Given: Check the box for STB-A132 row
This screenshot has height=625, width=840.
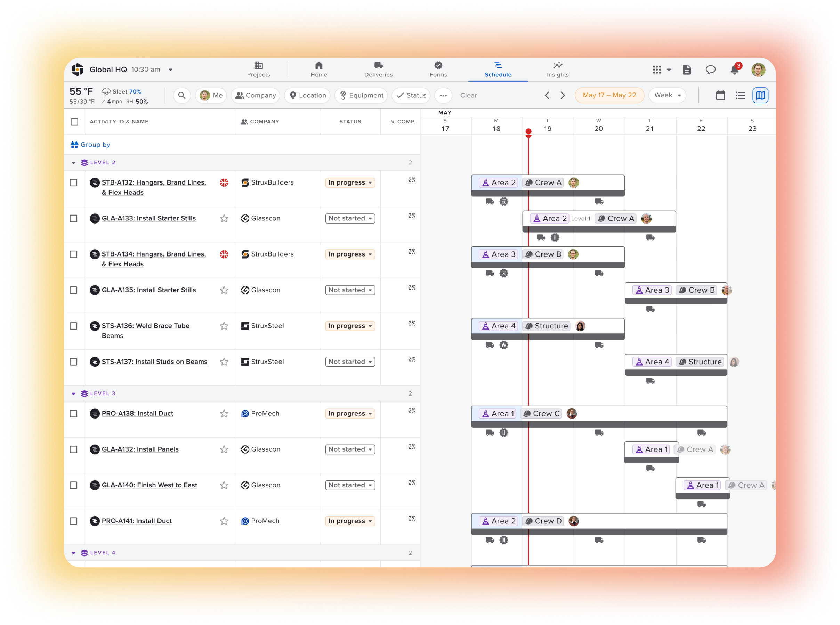Looking at the screenshot, I should [74, 183].
